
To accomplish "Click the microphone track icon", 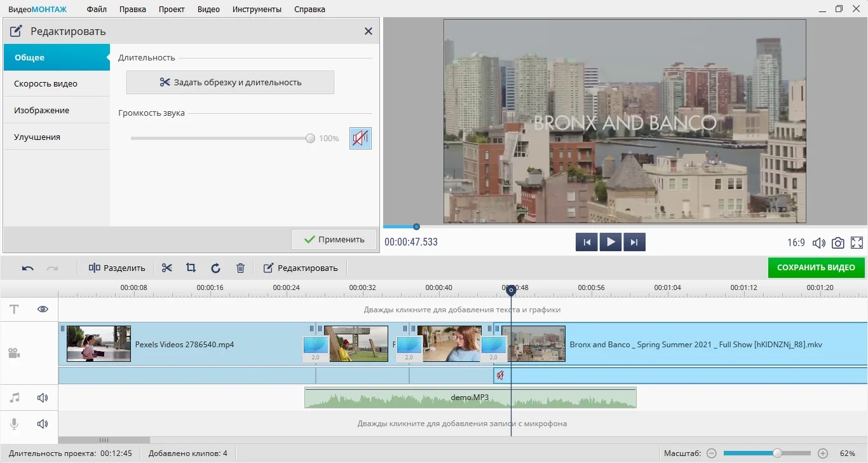I will click(14, 424).
